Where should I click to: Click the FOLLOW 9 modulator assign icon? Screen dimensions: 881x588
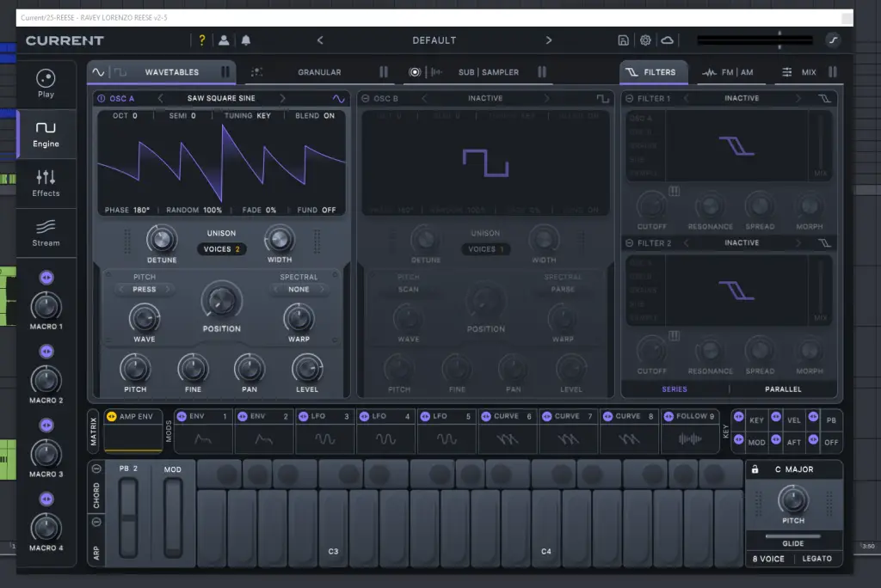[668, 416]
